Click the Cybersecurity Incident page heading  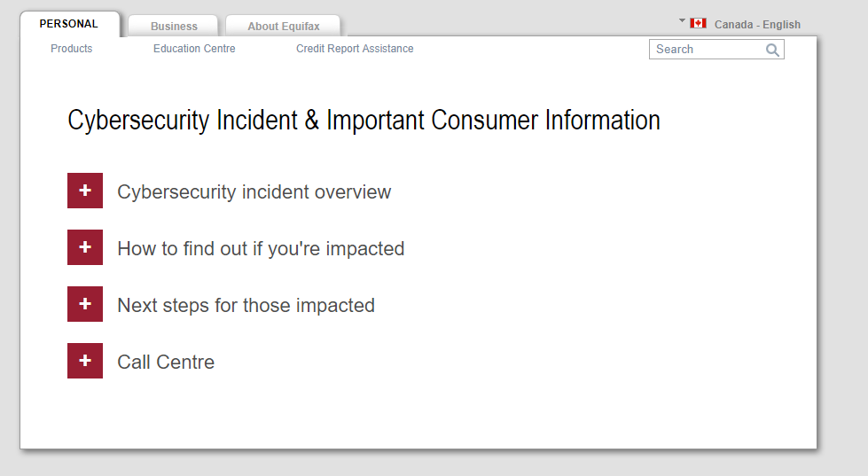364,121
